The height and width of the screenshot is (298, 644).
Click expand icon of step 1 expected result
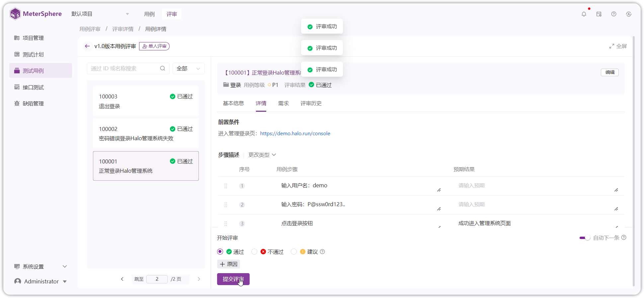point(616,190)
